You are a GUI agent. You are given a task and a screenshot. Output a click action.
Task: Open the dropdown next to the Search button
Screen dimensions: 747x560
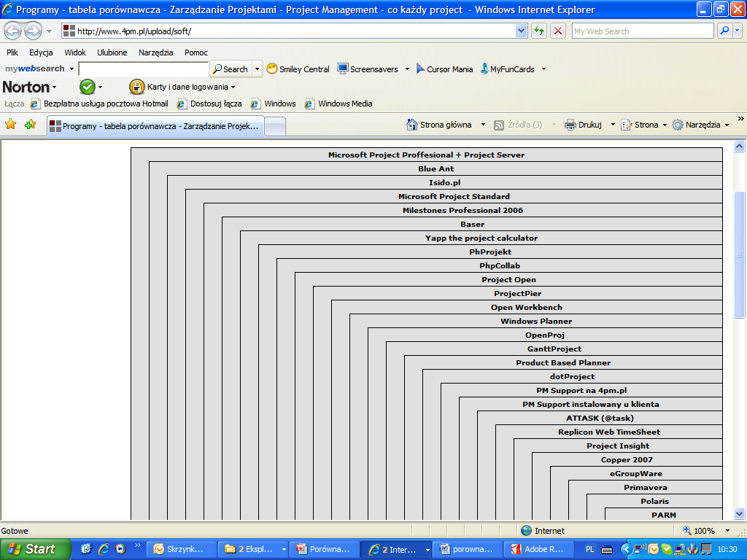pos(258,69)
